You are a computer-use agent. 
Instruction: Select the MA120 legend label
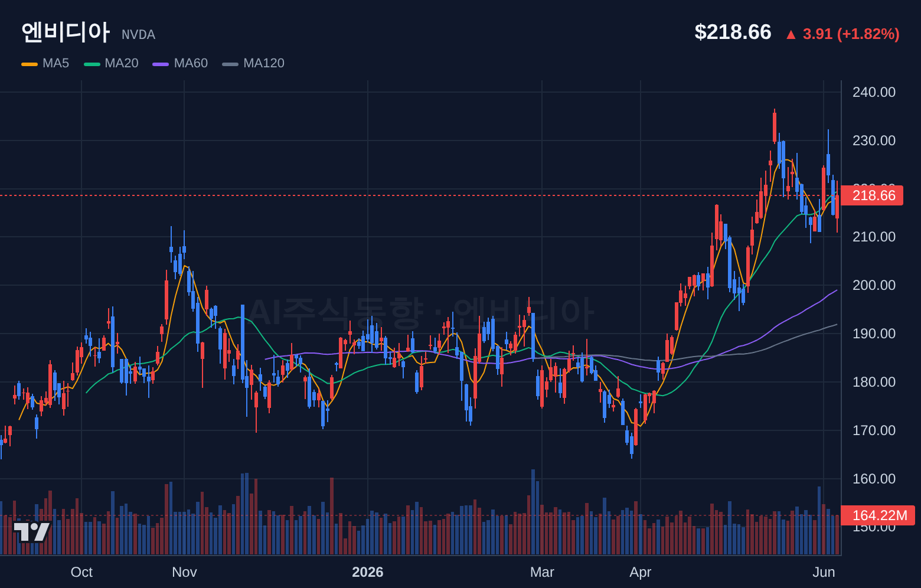pyautogui.click(x=264, y=63)
